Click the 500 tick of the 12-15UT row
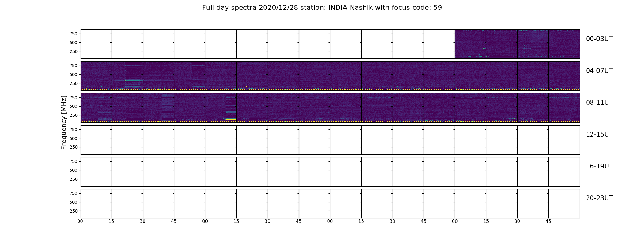 coord(74,138)
